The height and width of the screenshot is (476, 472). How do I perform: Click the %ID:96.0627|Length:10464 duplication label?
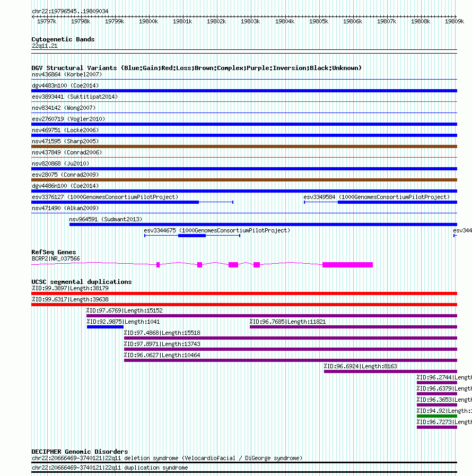[x=162, y=355]
